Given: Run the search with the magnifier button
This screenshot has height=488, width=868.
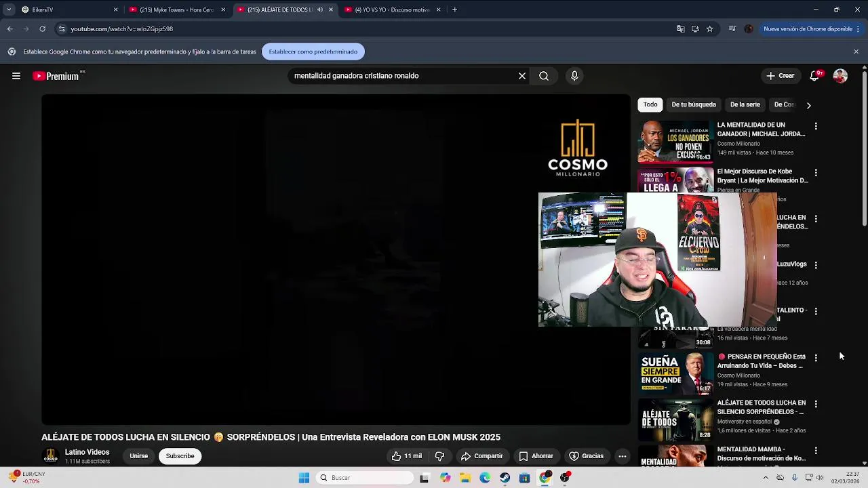Looking at the screenshot, I should pos(544,76).
